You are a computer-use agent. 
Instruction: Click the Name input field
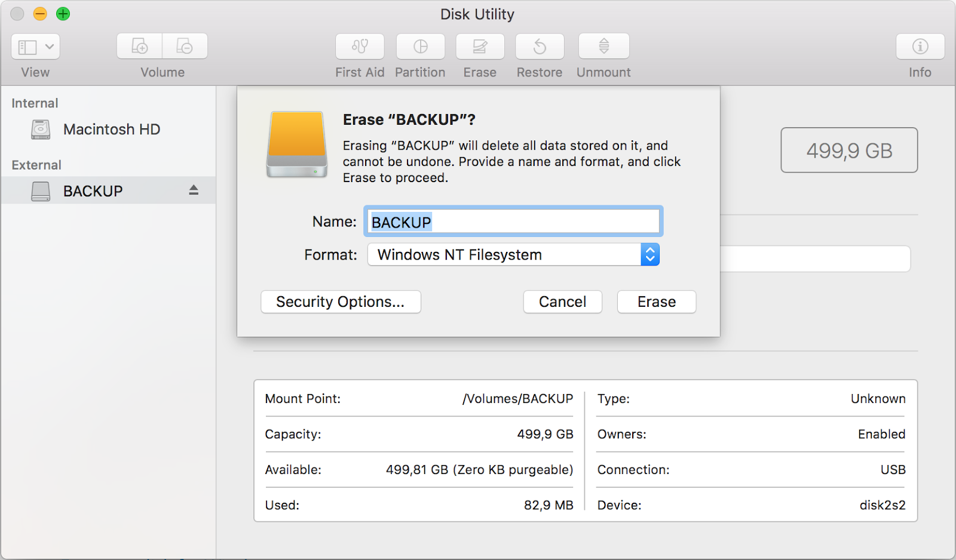click(513, 221)
